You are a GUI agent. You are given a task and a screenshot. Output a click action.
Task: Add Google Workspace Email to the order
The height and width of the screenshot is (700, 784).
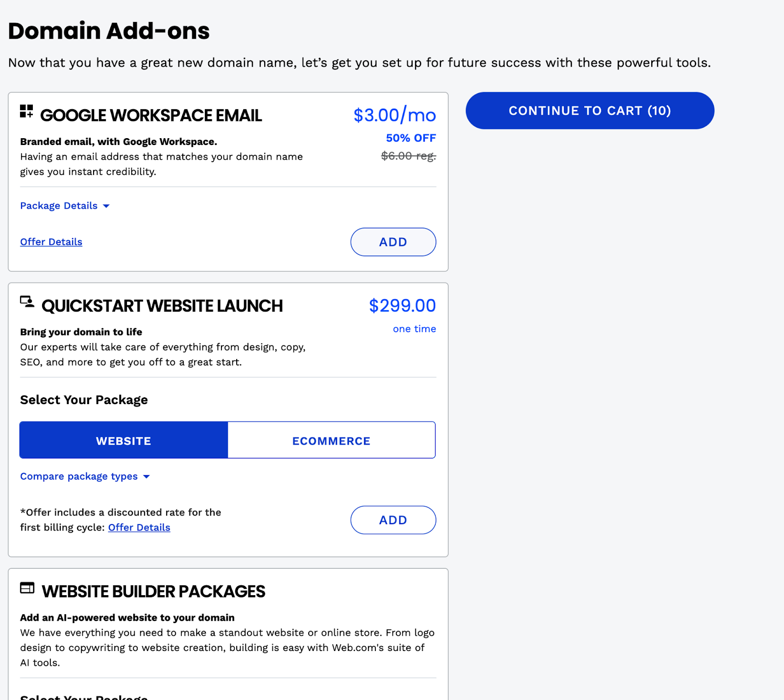click(x=393, y=242)
